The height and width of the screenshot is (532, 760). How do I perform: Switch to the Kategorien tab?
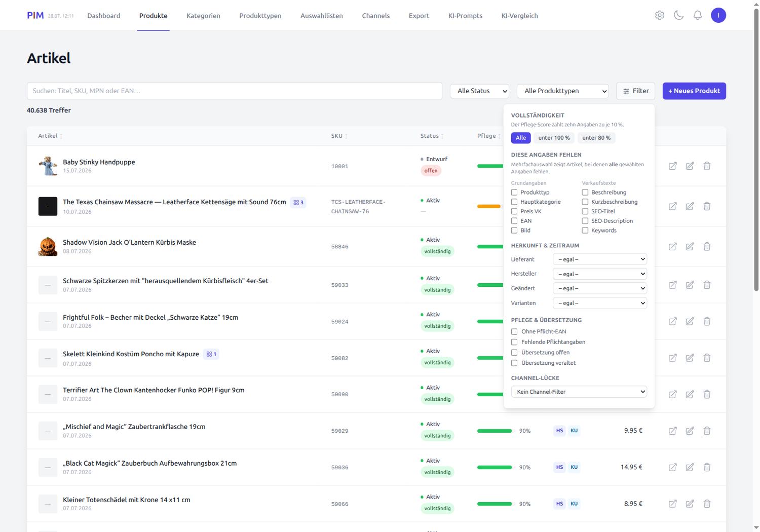(x=203, y=16)
